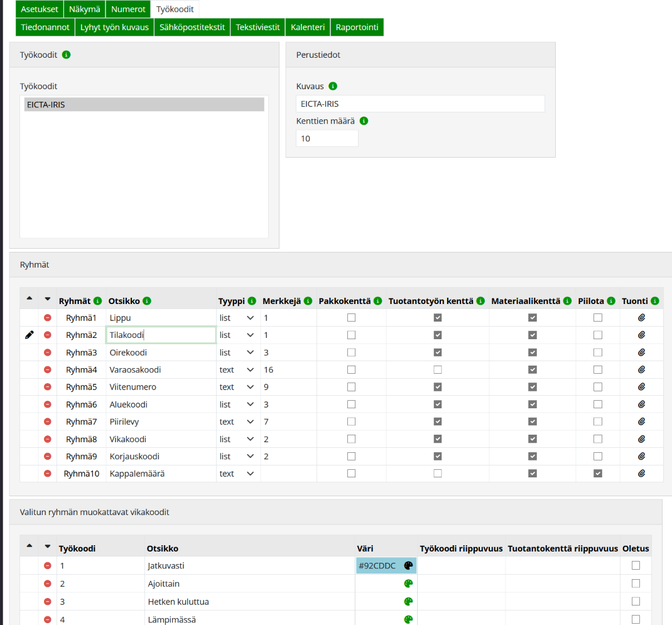The width and height of the screenshot is (672, 625).
Task: Open the Raportointi tab
Action: 356,27
